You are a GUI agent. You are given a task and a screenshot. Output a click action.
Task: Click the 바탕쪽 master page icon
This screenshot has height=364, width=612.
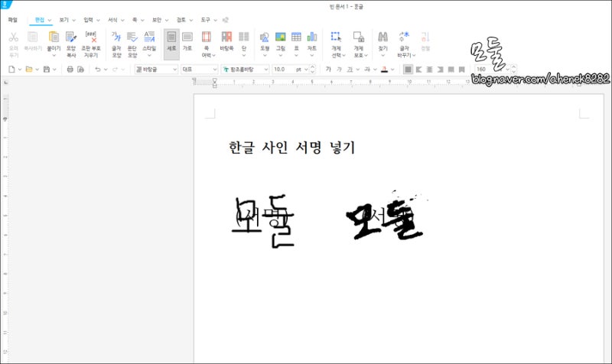pyautogui.click(x=226, y=37)
